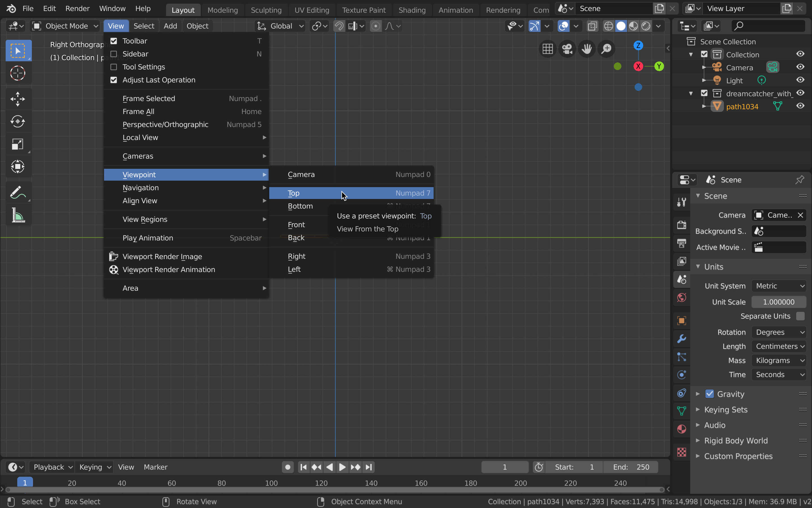The width and height of the screenshot is (812, 508).
Task: Open the Rotation Degrees dropdown
Action: click(x=779, y=332)
